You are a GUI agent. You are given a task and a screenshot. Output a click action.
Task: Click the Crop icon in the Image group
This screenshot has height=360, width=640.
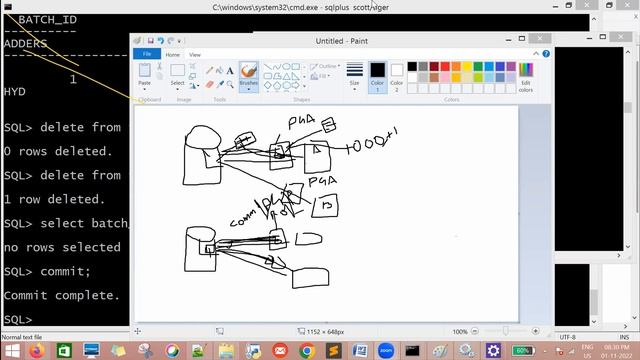(192, 66)
